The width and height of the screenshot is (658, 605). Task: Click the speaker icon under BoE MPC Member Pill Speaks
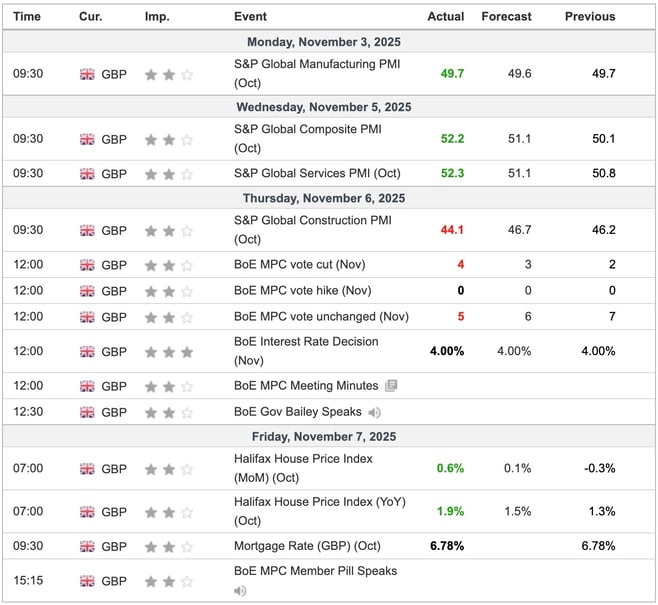click(x=240, y=591)
